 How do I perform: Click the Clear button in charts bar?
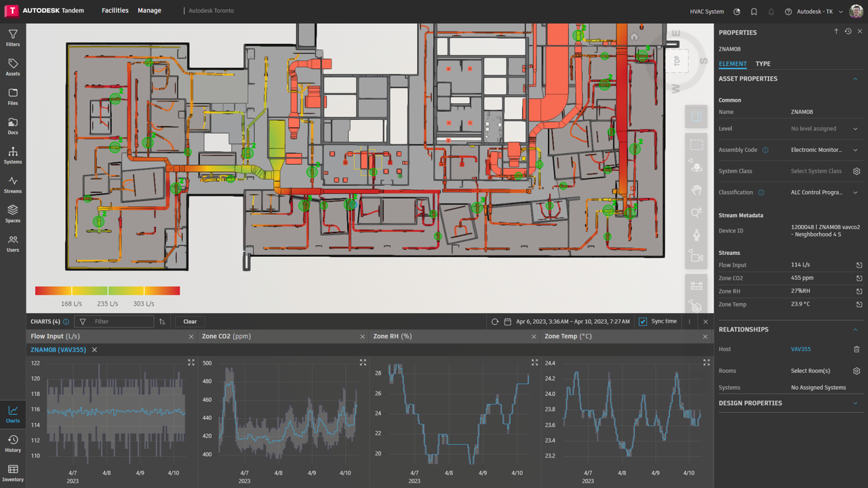tap(190, 321)
